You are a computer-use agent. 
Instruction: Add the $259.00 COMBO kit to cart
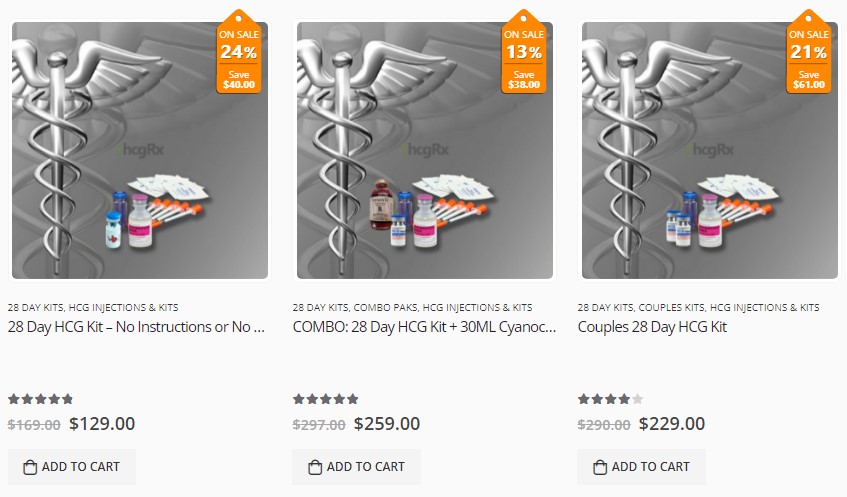pos(356,467)
